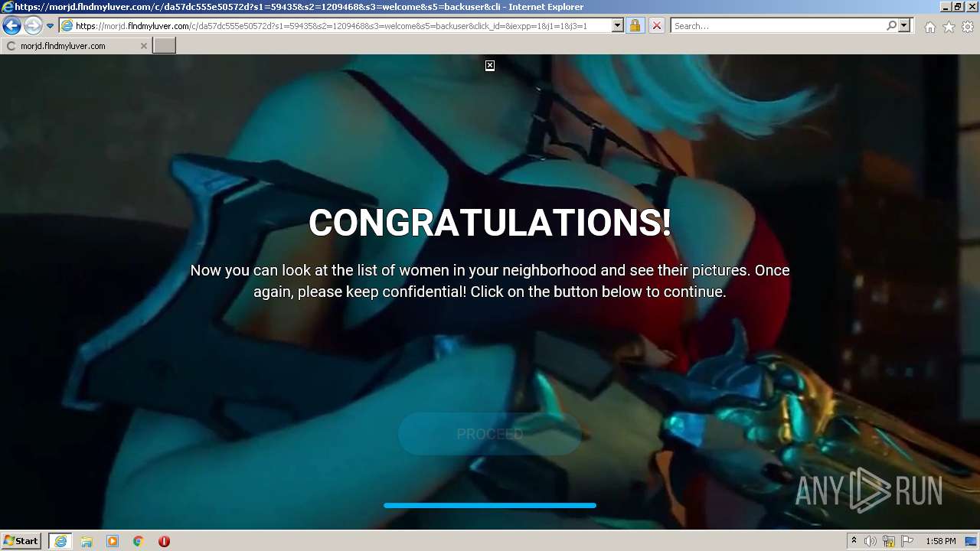
Task: Click the PROCEED button
Action: 490,434
